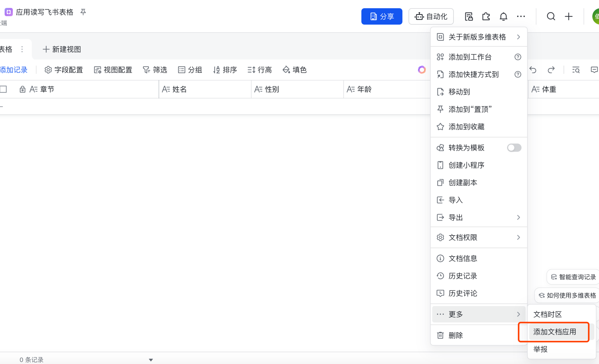Screen dimensions: 599x364
Task: Click 新建视图 to add a view
Action: (62, 49)
